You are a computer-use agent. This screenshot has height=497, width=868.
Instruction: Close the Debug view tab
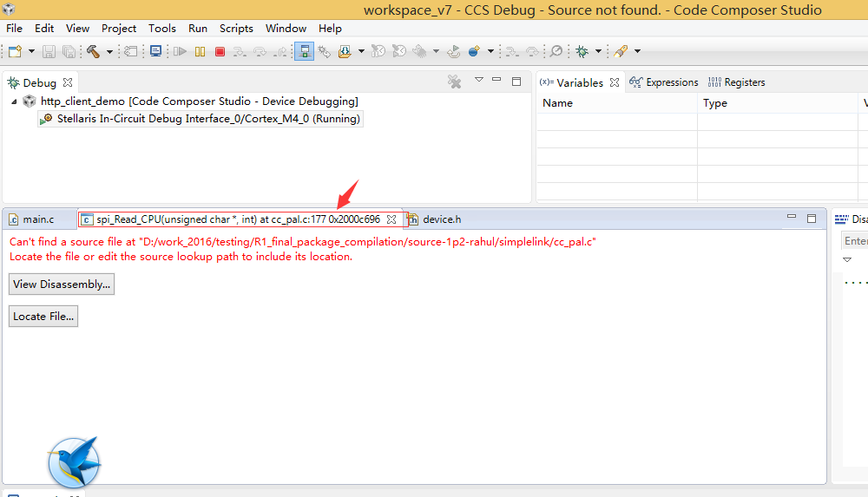[x=68, y=82]
